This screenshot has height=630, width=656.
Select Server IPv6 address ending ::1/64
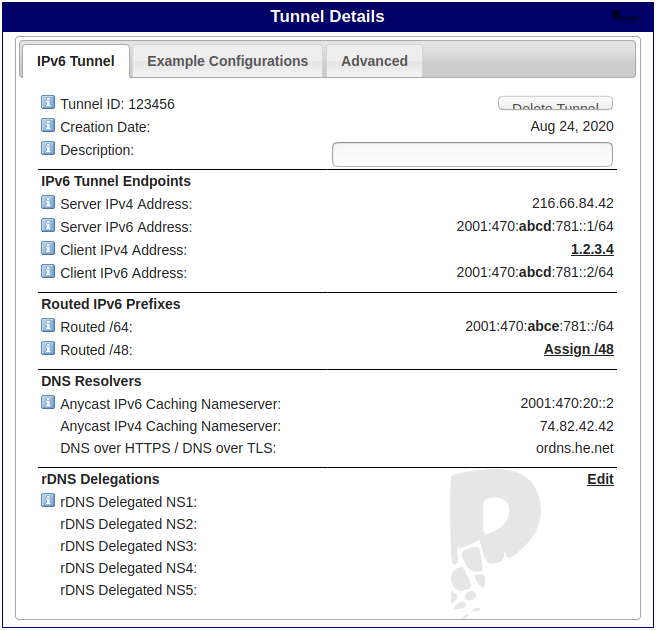[535, 226]
